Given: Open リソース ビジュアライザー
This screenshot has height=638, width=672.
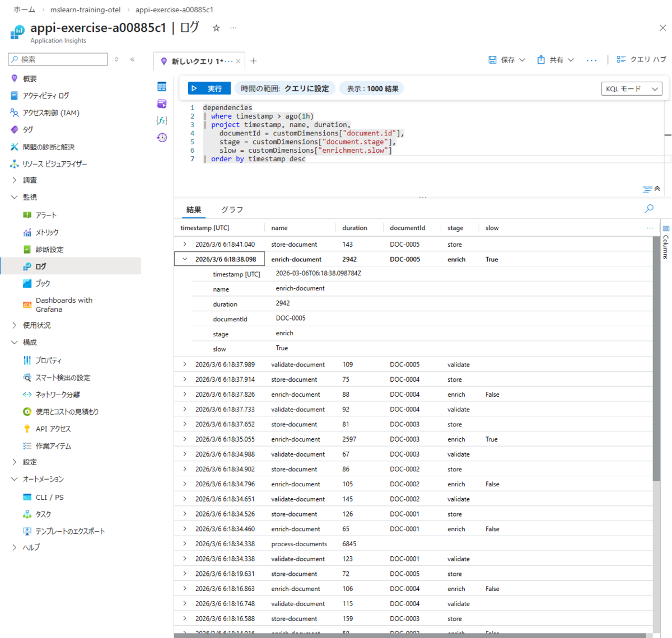Looking at the screenshot, I should pos(55,164).
